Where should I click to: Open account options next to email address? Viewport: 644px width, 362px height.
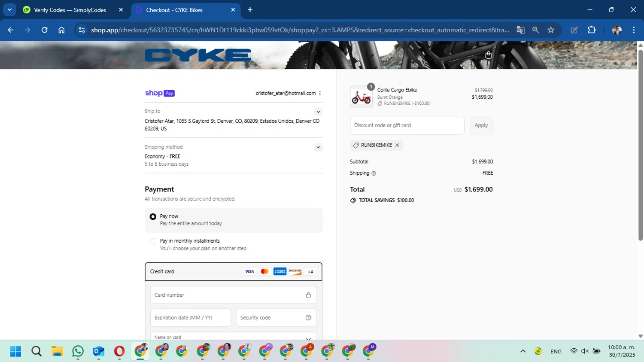[x=320, y=93]
